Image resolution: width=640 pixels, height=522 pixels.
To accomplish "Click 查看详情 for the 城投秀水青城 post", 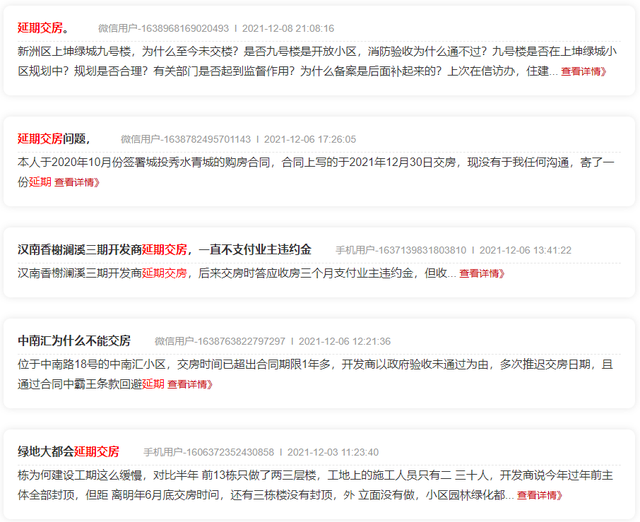I will (77, 182).
